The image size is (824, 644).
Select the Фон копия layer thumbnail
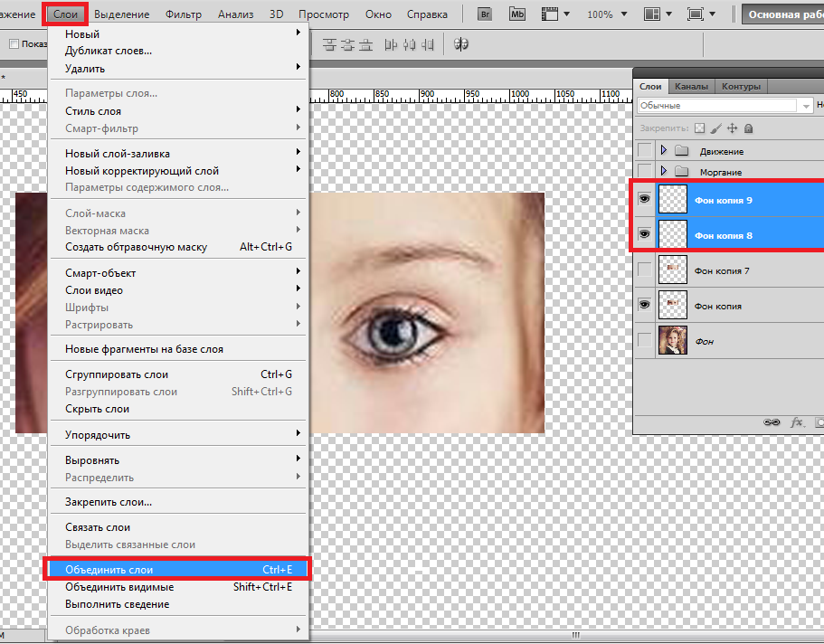point(673,306)
